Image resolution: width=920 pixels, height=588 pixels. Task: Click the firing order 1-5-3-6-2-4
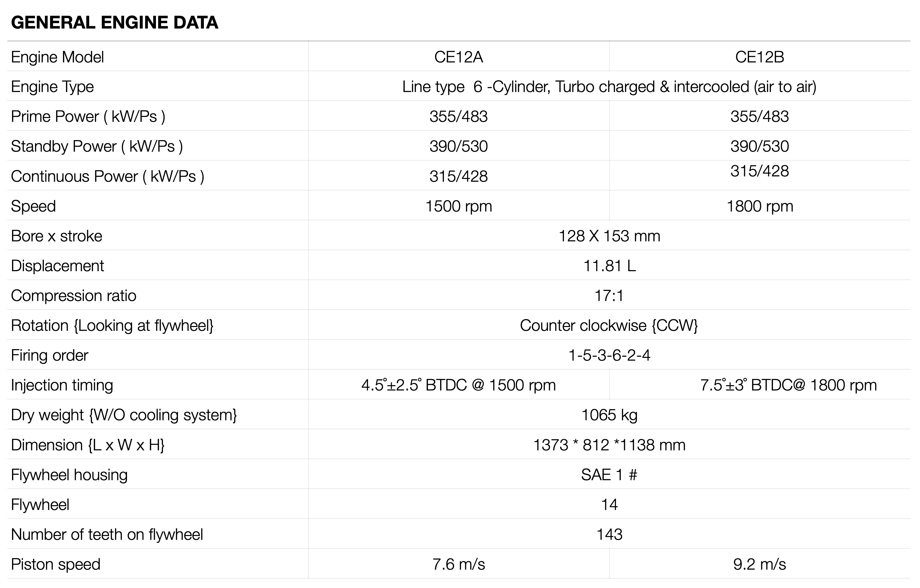(x=609, y=355)
